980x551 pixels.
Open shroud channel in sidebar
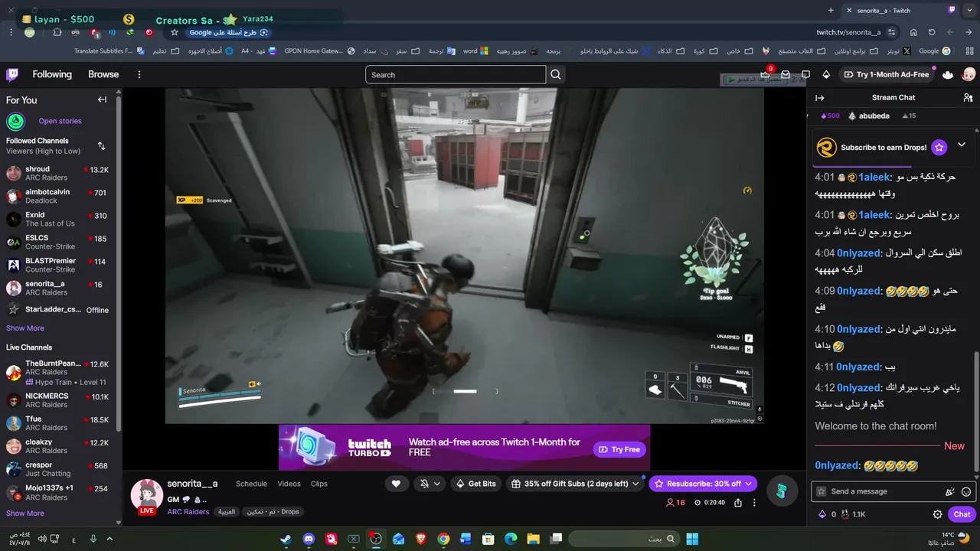57,173
